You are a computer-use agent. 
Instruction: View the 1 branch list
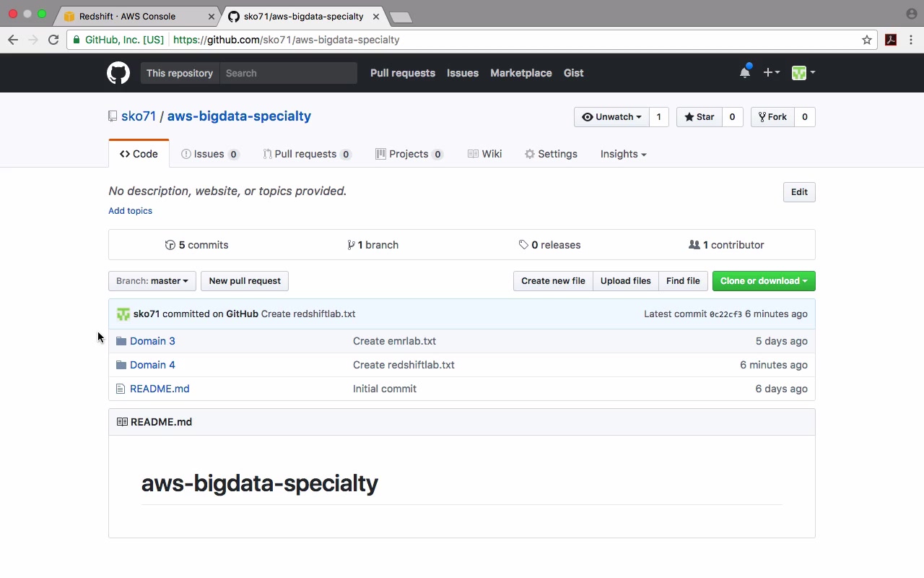[x=372, y=245]
